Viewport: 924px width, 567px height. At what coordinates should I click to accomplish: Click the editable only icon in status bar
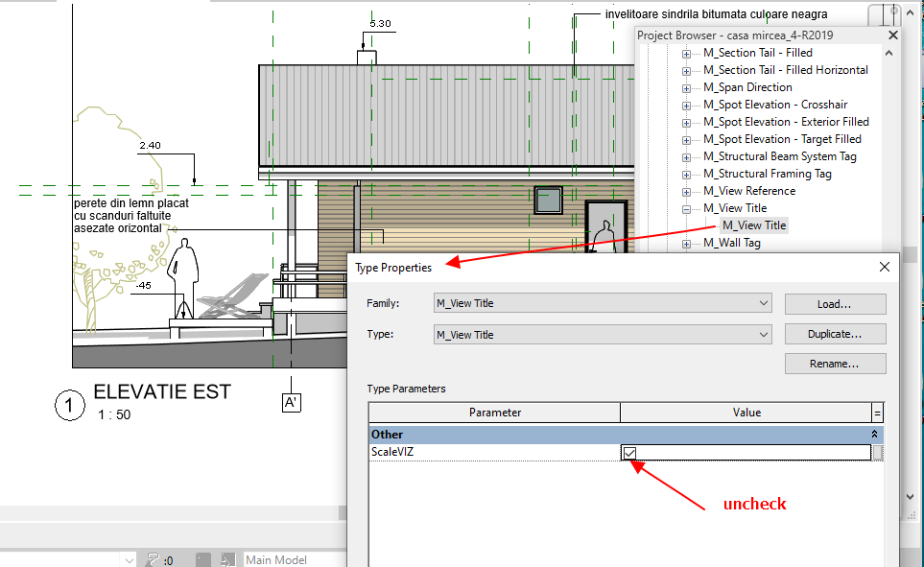pos(203,560)
